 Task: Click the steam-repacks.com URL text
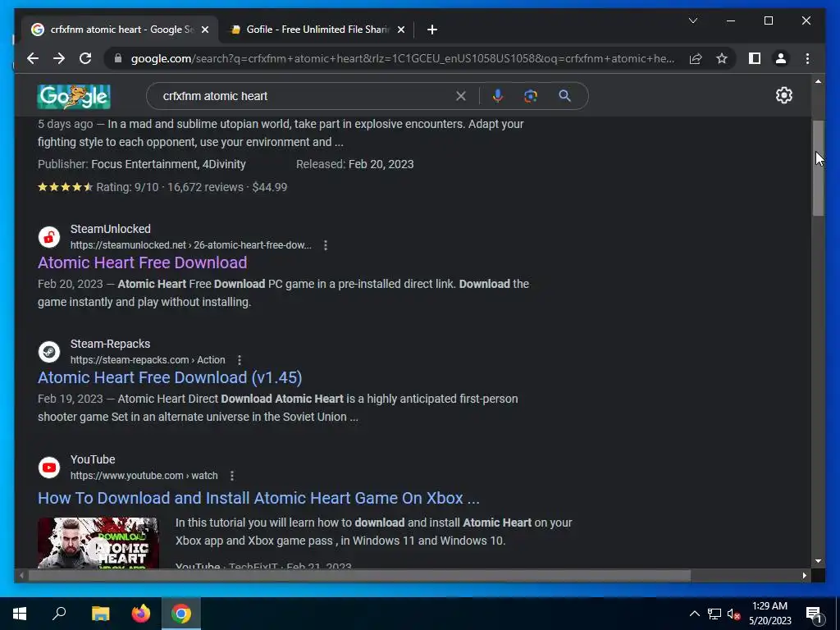click(148, 360)
